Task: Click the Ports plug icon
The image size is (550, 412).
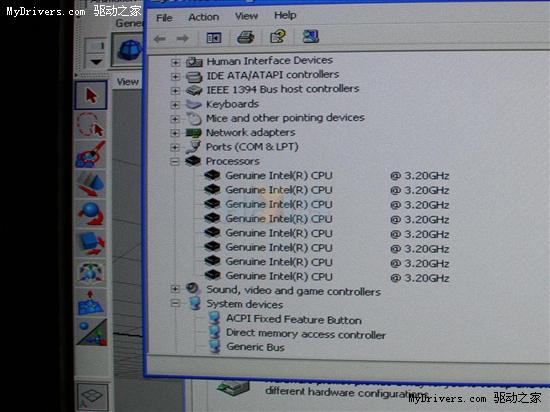Action: coord(193,147)
